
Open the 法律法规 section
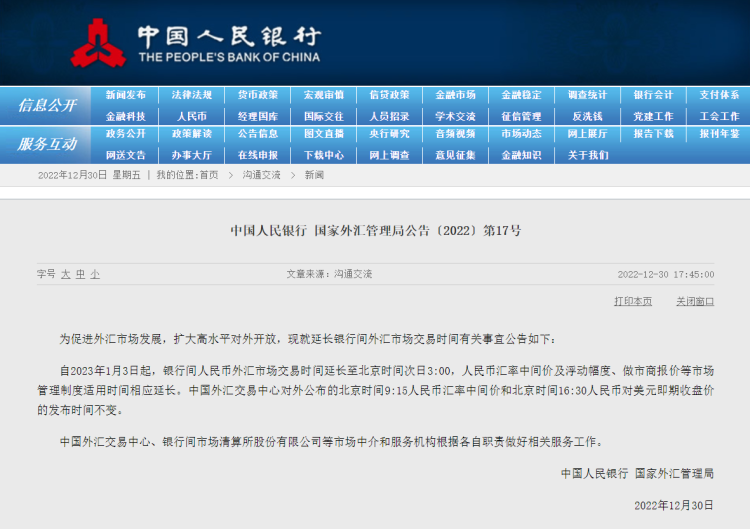coord(191,95)
